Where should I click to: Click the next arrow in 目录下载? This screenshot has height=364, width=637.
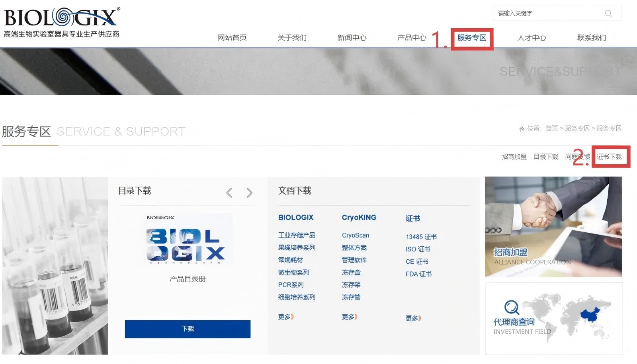250,193
